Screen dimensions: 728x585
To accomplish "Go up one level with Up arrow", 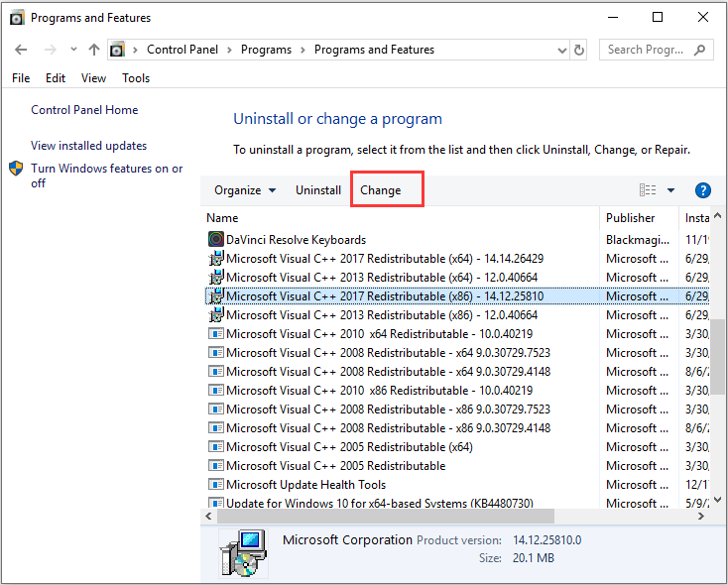I will 94,50.
